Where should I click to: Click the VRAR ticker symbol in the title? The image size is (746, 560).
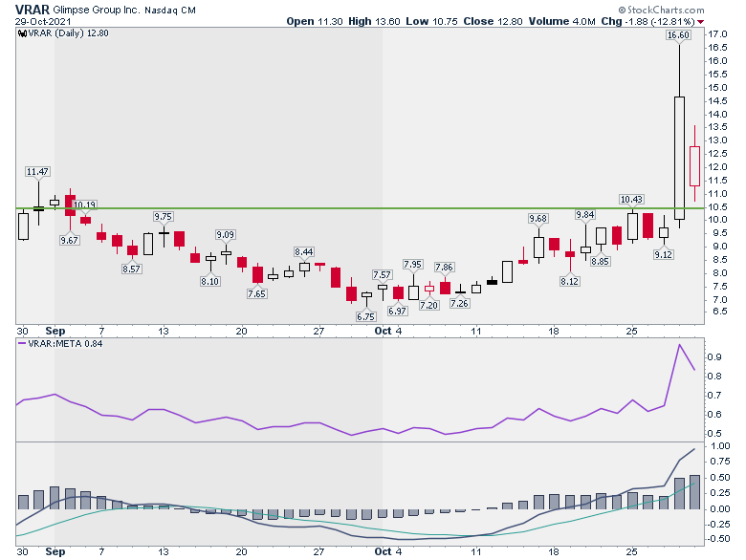(x=32, y=10)
